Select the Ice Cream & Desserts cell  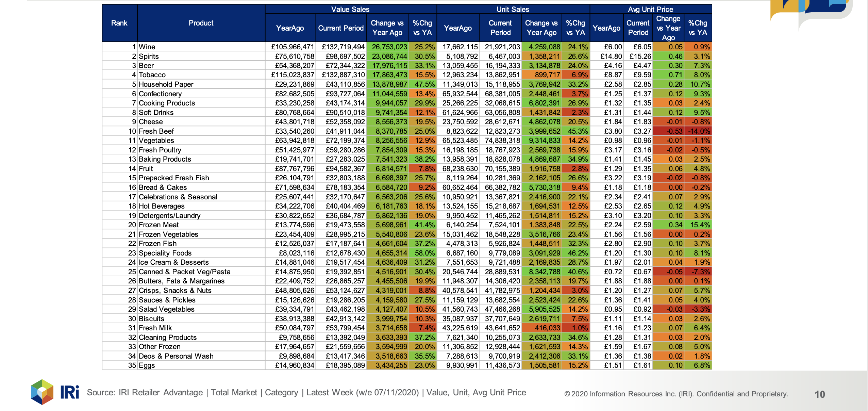tap(201, 262)
